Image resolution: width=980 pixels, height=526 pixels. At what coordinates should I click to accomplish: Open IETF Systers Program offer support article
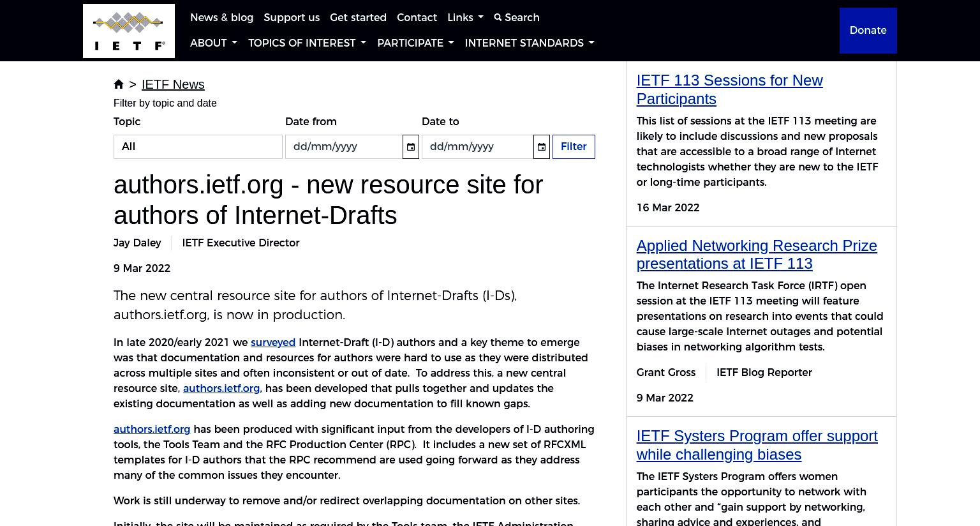coord(757,445)
